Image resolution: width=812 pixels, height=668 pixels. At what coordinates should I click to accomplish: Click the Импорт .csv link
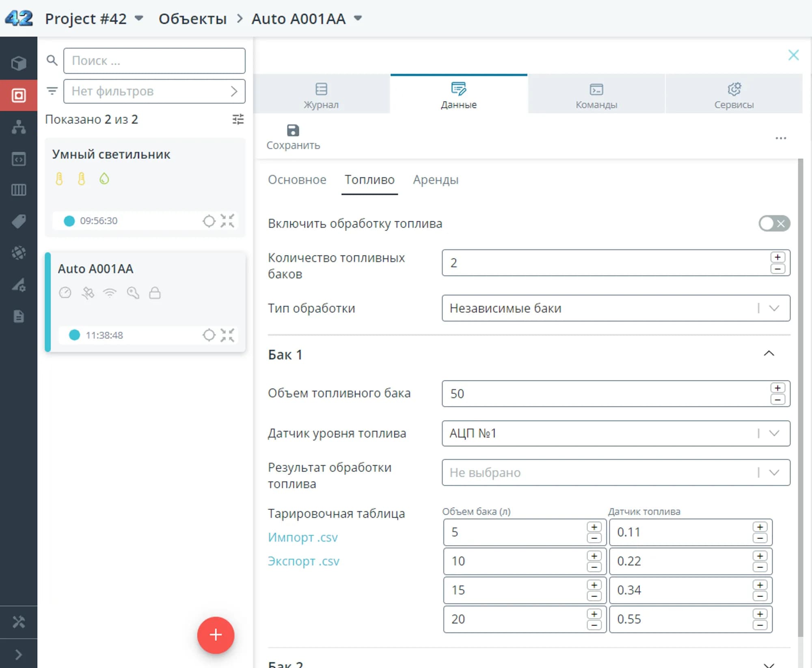pos(303,537)
